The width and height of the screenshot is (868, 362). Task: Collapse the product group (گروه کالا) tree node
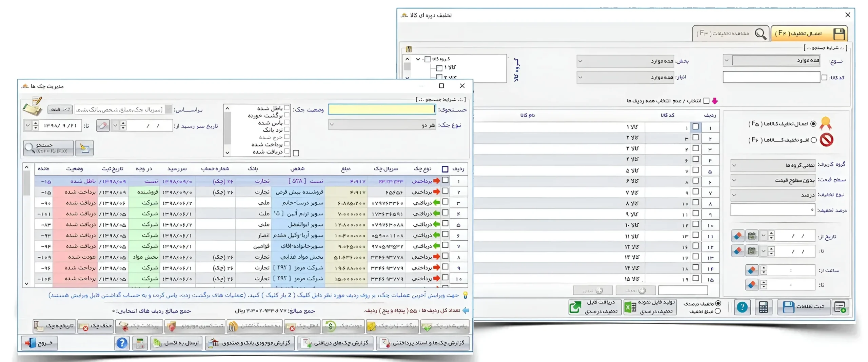click(418, 59)
